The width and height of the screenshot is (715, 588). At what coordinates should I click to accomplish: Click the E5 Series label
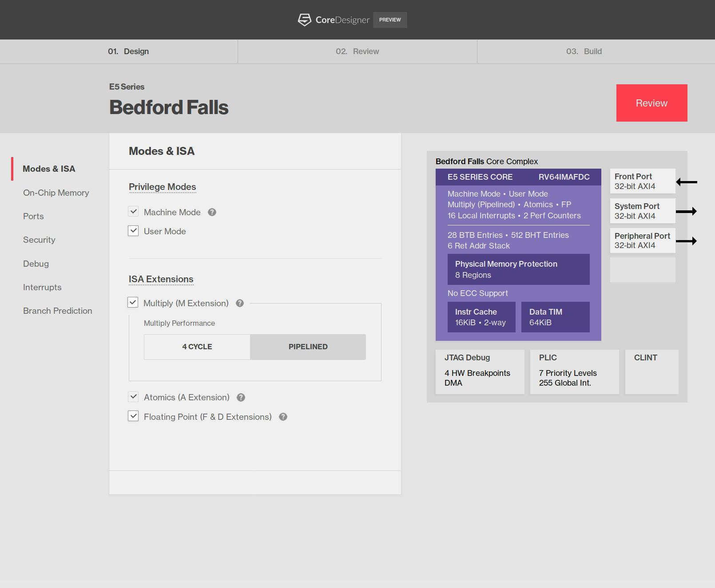pyautogui.click(x=127, y=87)
